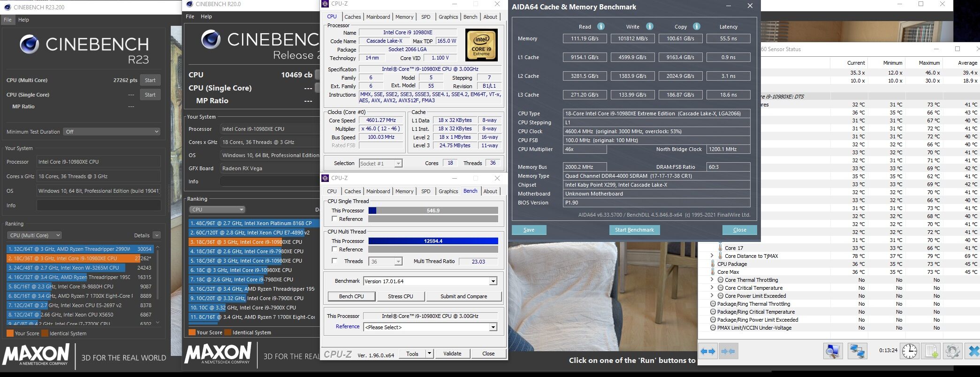Image resolution: width=980 pixels, height=377 pixels.
Task: Click the Cinebench R23 sphere logo
Action: [x=29, y=44]
